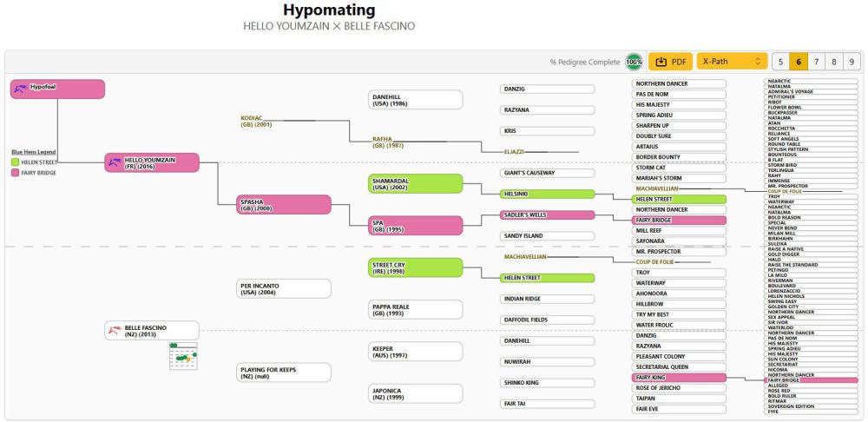Click the horse icon in Hypofoal box
The image size is (868, 422).
click(x=20, y=88)
